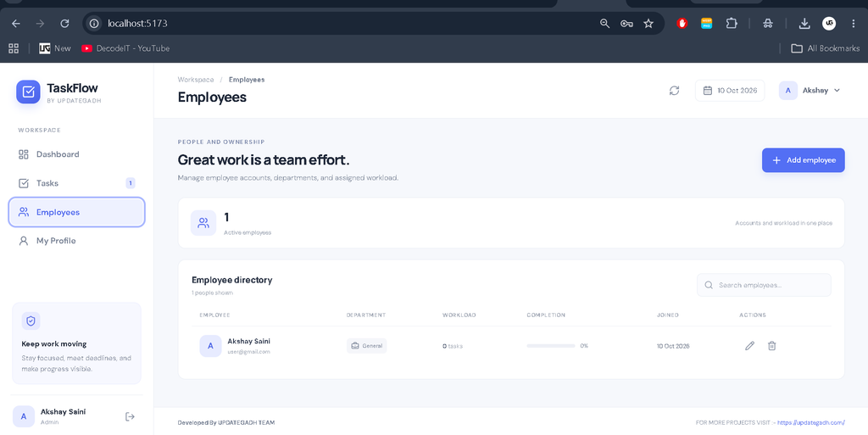
Task: Open the apps grid in the bookmarks bar
Action: (14, 48)
